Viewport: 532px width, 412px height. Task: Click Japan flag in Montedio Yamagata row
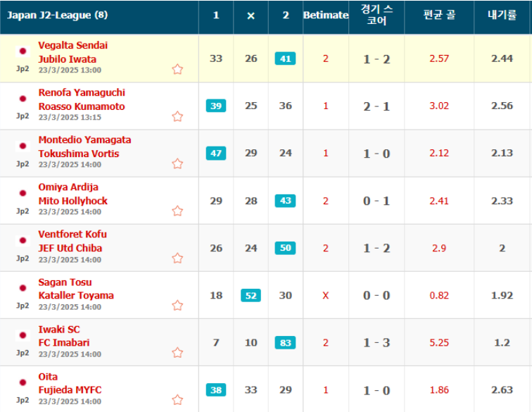23,146
